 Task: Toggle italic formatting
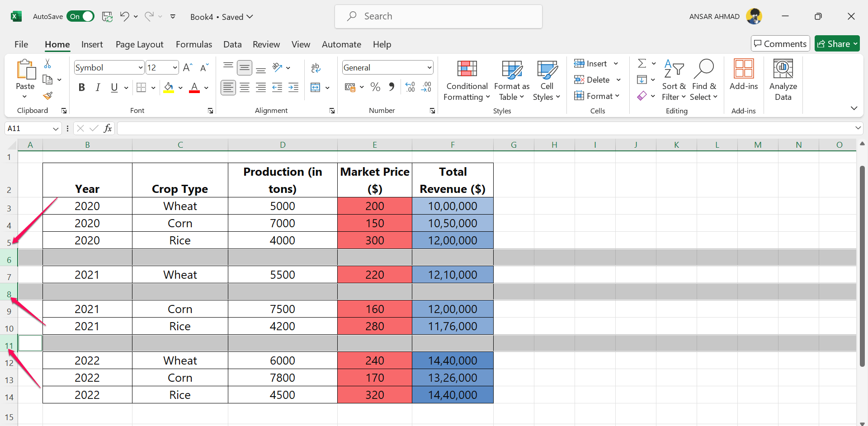[98, 87]
